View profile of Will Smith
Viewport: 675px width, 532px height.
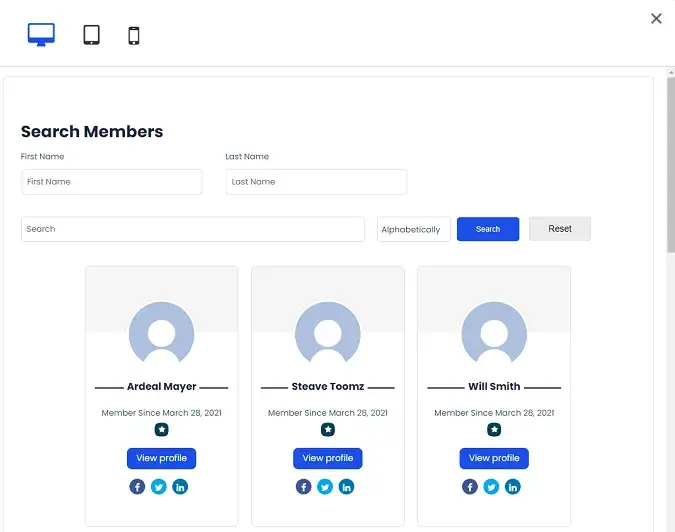(x=493, y=458)
